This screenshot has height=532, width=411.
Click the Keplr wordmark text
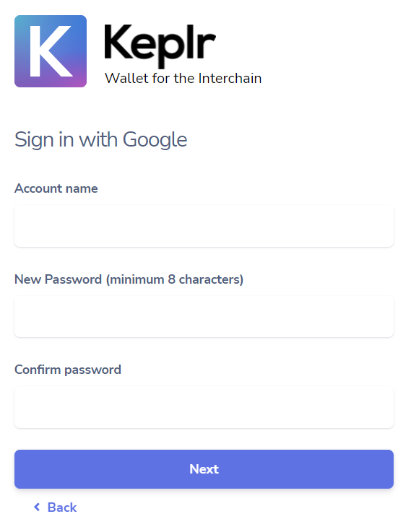160,45
